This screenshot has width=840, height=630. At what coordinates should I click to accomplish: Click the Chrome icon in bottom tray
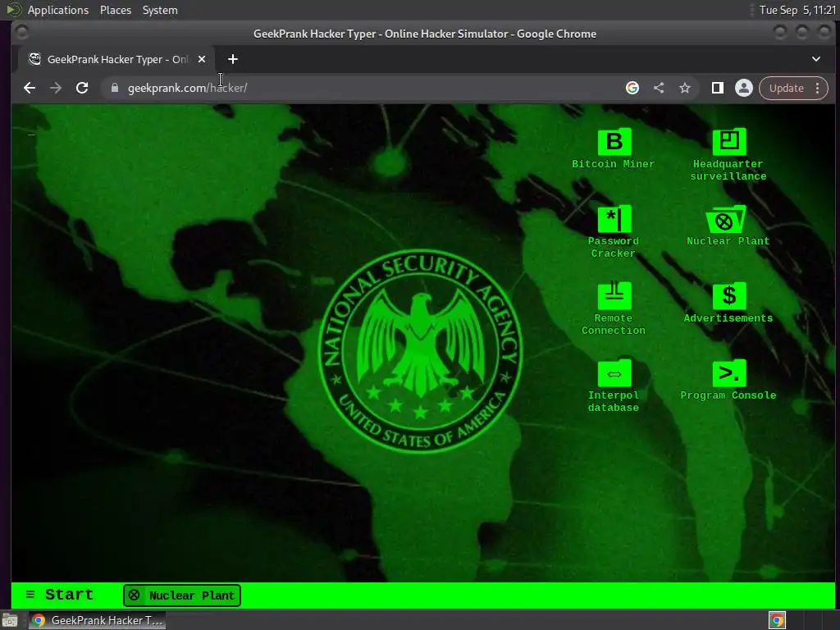tap(777, 620)
